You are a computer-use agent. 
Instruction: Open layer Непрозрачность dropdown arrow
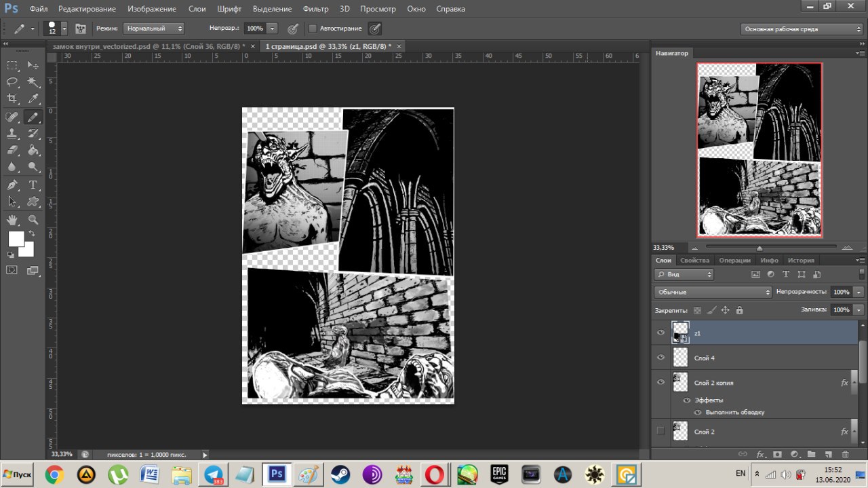coord(859,292)
